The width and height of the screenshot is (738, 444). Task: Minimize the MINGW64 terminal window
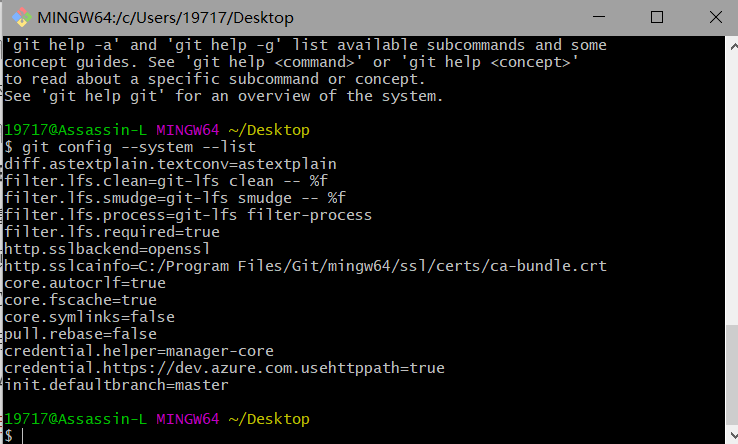click(x=599, y=17)
